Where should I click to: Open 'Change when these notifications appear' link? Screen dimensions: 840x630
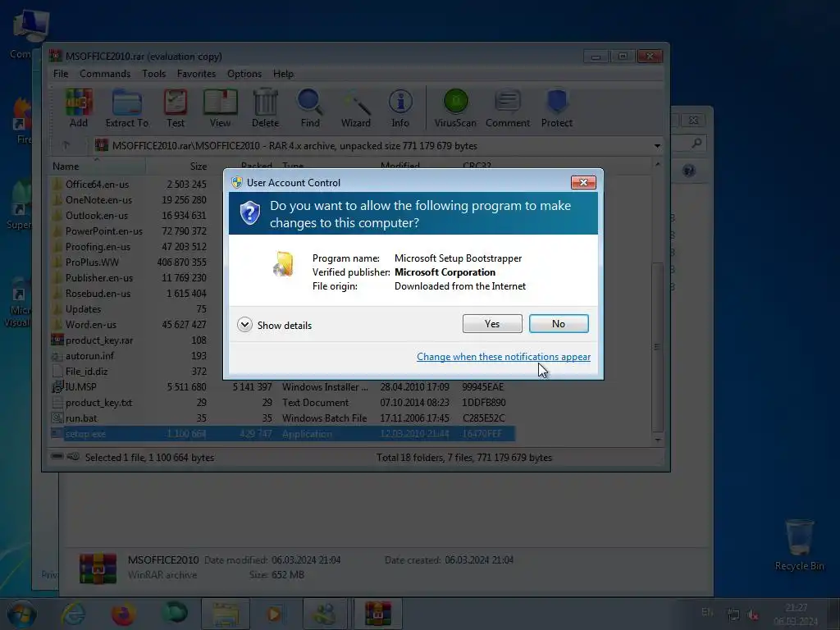pyautogui.click(x=504, y=357)
